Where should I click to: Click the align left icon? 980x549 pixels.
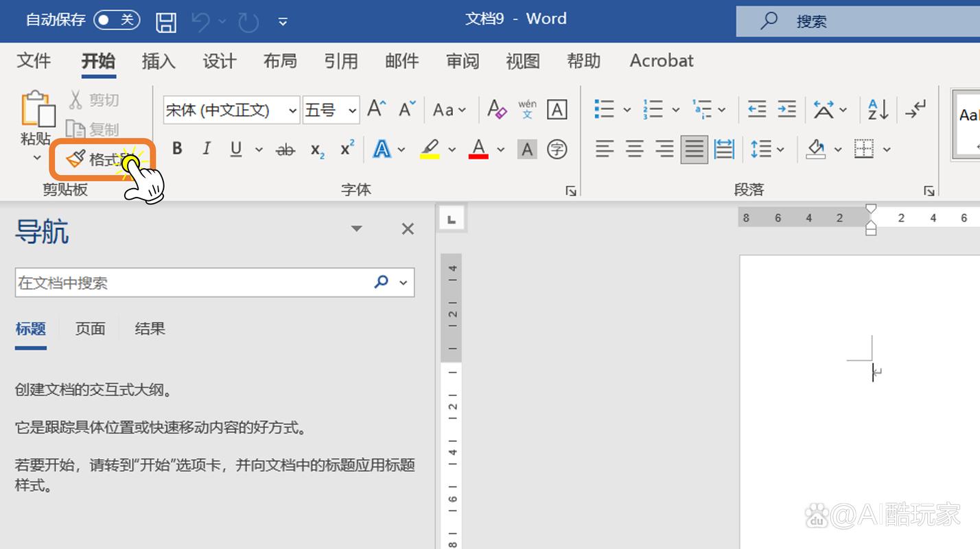click(x=604, y=148)
